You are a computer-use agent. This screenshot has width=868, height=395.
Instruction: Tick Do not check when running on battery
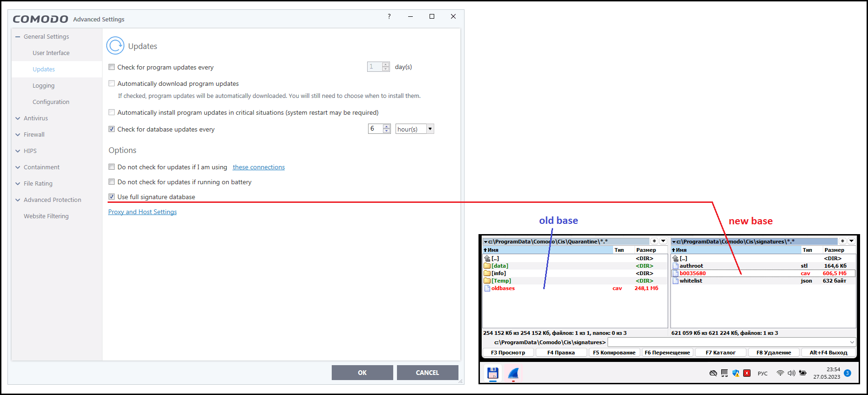point(112,182)
